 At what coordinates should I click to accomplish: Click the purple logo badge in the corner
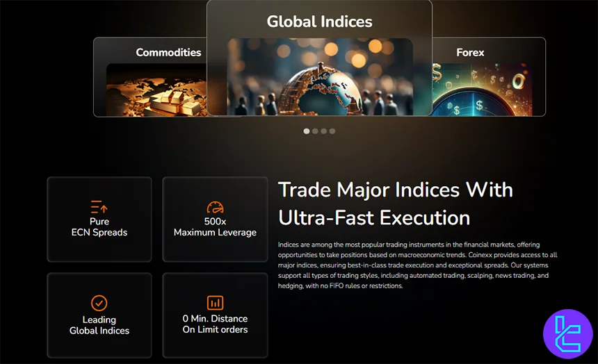[x=568, y=334]
